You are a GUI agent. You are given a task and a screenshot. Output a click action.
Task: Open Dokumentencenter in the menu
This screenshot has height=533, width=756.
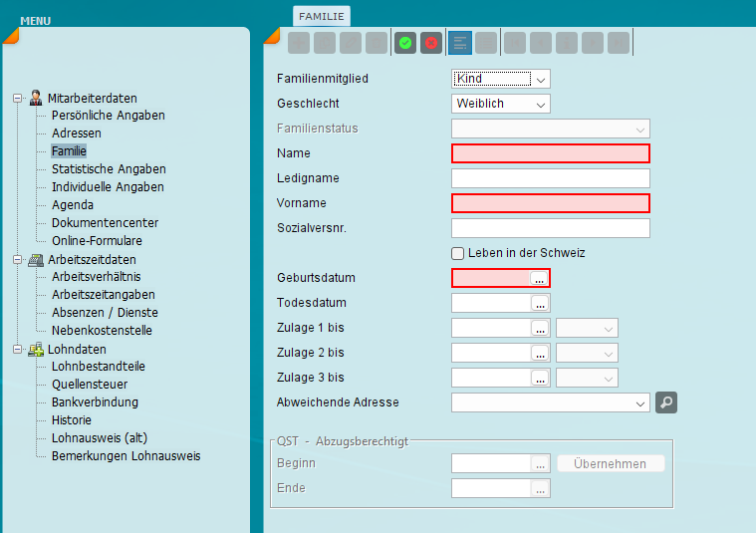tap(106, 223)
